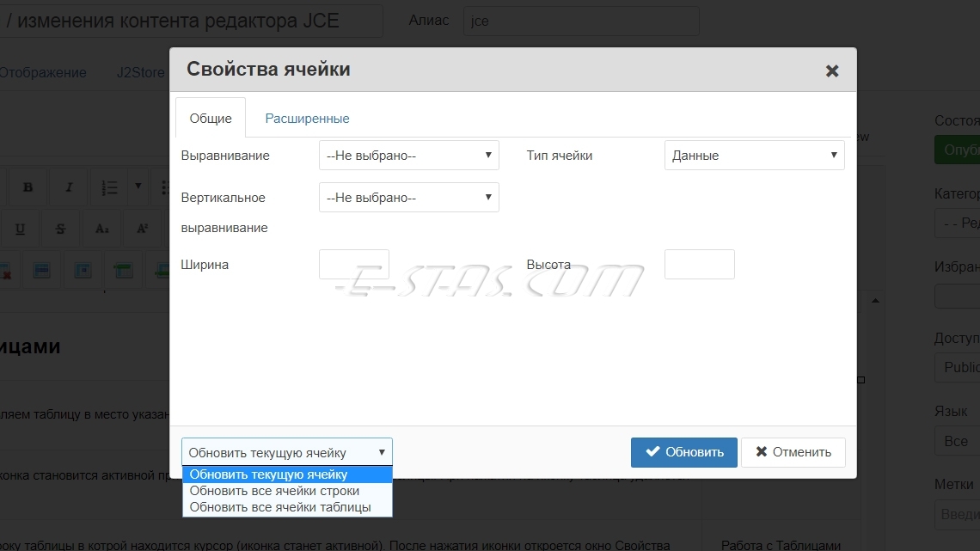Open the Отображение tab behind the dialog
Image resolution: width=980 pixels, height=551 pixels.
(x=42, y=72)
